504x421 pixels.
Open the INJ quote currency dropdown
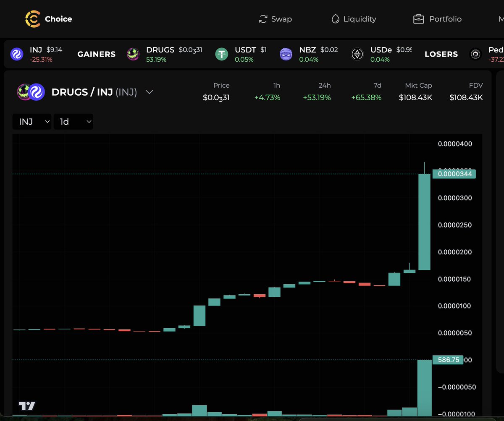(32, 122)
